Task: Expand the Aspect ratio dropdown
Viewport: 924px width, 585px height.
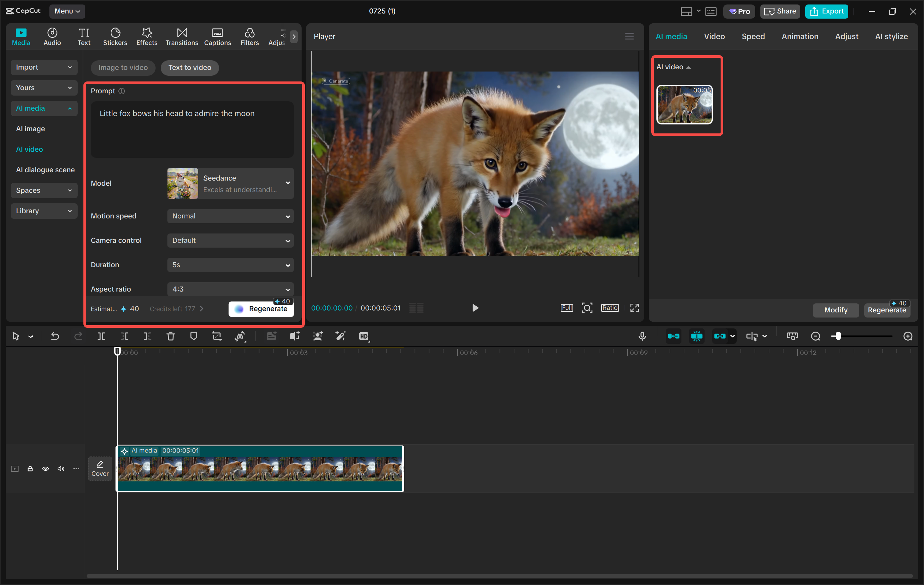Action: pyautogui.click(x=230, y=289)
